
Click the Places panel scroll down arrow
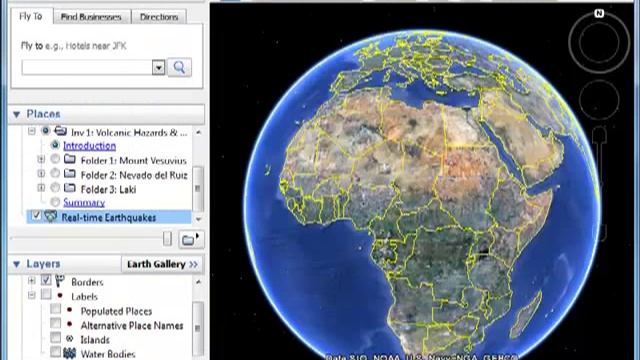tap(198, 219)
